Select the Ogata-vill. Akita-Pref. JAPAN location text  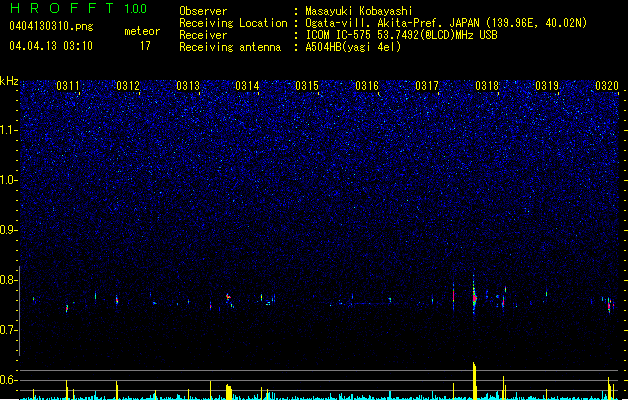point(446,23)
